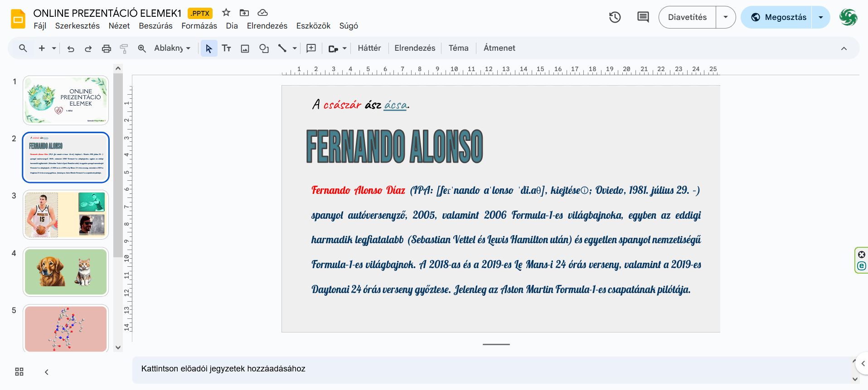
Task: Click the Megosztás share button
Action: click(776, 17)
